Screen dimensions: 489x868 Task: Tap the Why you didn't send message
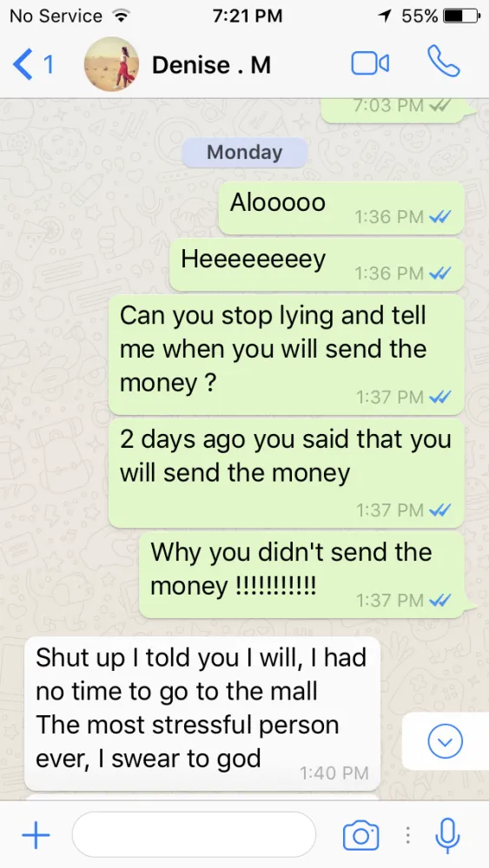point(301,575)
